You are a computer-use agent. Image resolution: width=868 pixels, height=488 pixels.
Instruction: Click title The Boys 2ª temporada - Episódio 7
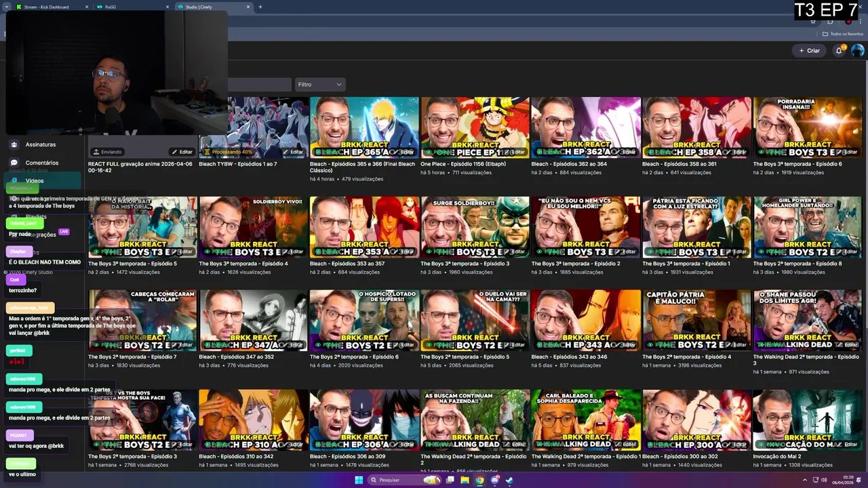132,357
